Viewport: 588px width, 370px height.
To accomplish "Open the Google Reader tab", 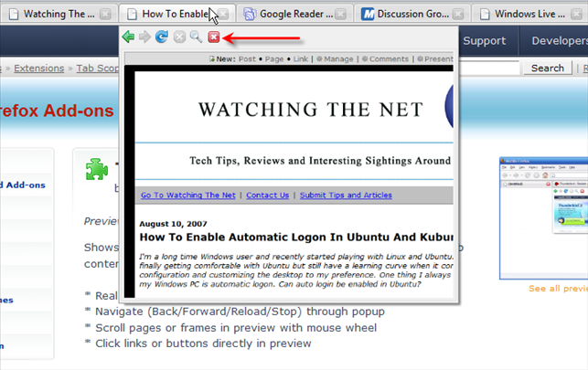I will tap(296, 15).
